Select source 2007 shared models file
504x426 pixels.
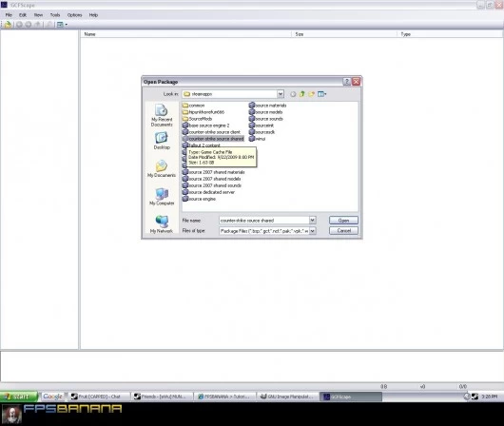coord(212,179)
